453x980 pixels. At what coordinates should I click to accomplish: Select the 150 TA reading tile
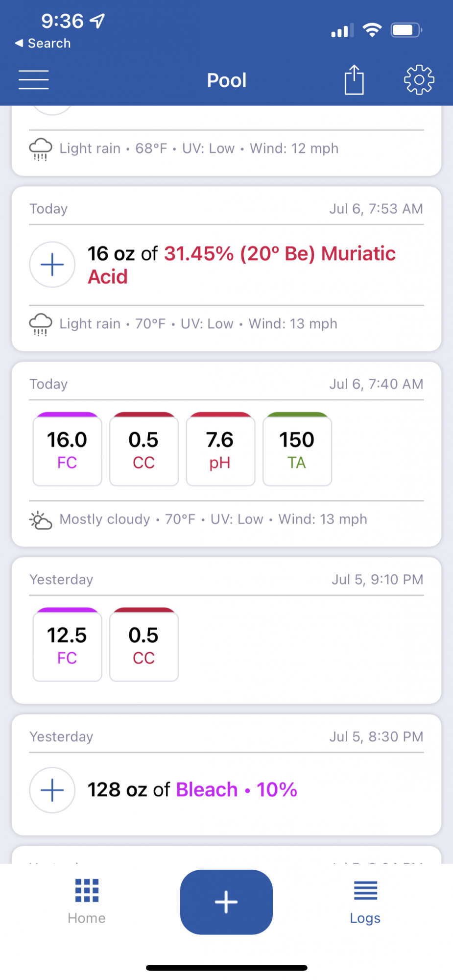coord(297,449)
